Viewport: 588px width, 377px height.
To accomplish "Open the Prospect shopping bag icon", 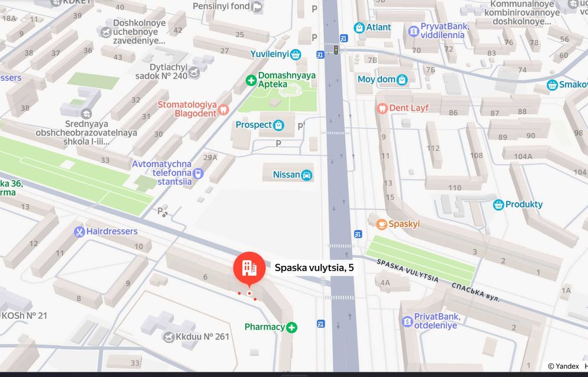I will coord(279,125).
